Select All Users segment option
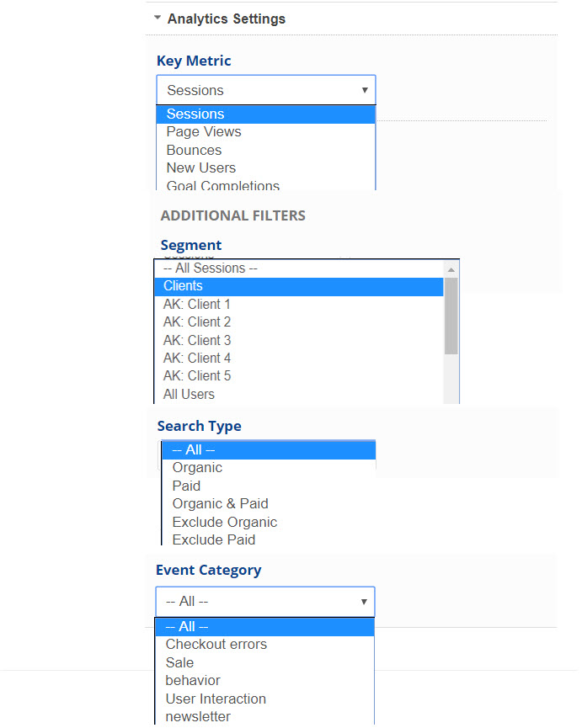Image resolution: width=582 pixels, height=728 pixels. [190, 395]
